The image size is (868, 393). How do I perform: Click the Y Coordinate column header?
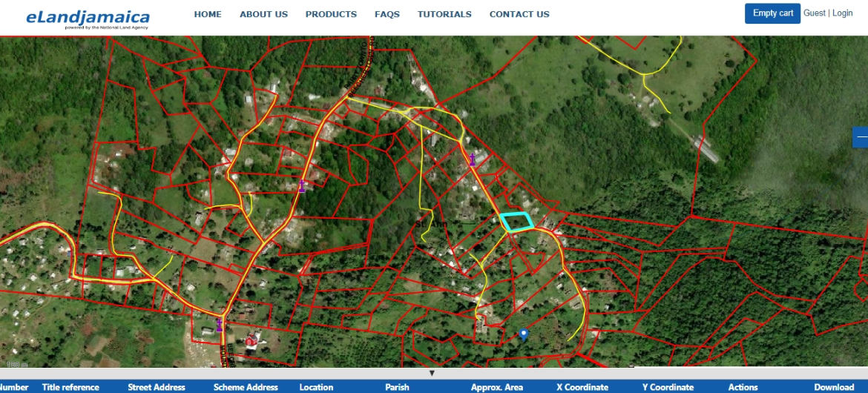click(668, 387)
